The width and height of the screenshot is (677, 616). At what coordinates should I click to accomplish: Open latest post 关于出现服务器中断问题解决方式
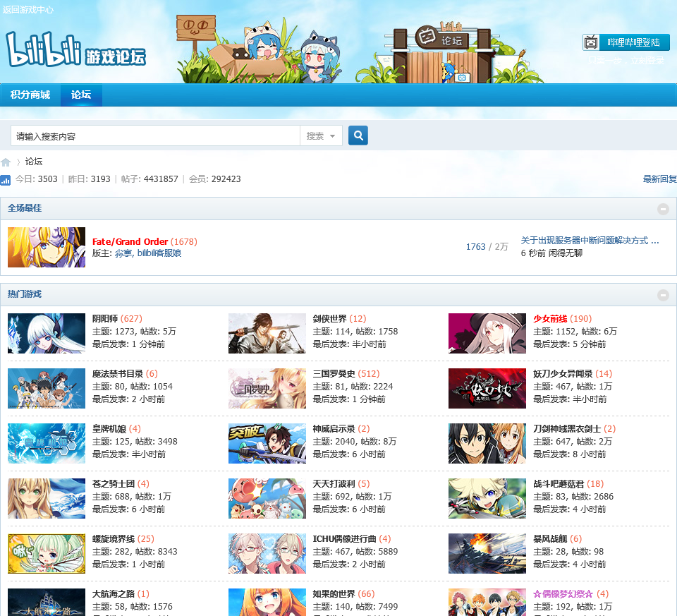click(590, 241)
